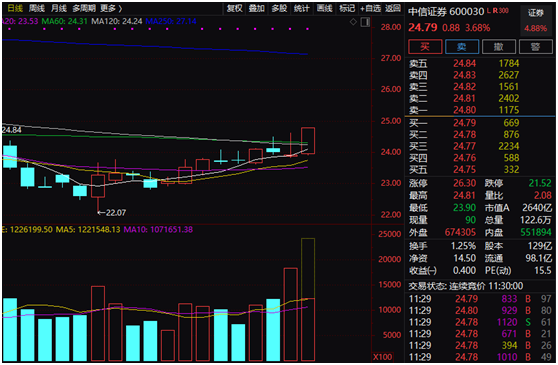558x365 pixels.
Task: Open the 证券 sector box showing 4.88%
Action: (536, 20)
